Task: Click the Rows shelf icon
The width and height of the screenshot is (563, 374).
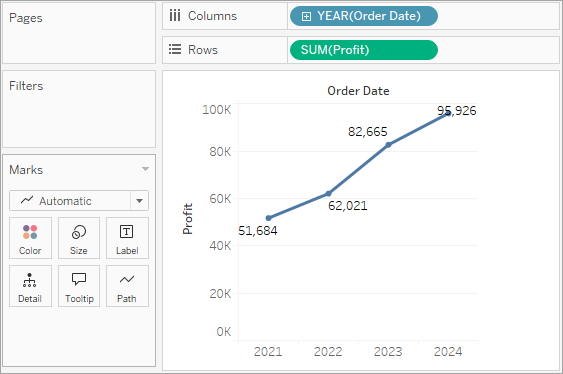Action: click(x=175, y=49)
